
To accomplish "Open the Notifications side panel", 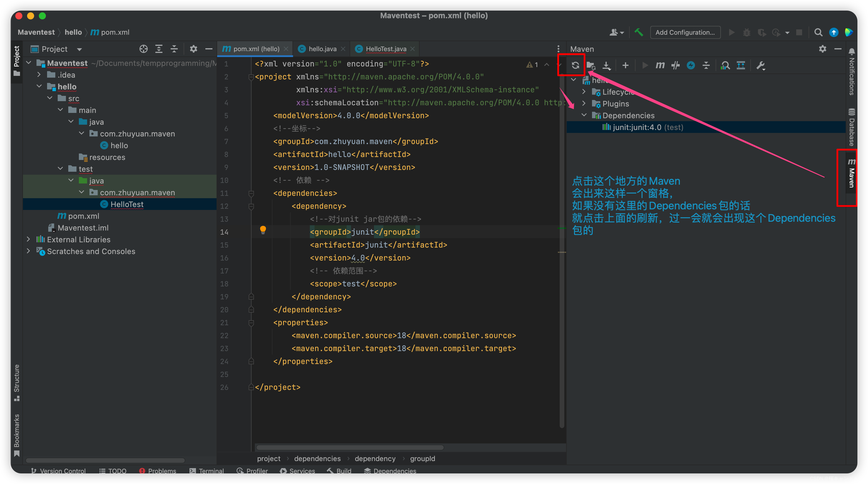I will 852,72.
